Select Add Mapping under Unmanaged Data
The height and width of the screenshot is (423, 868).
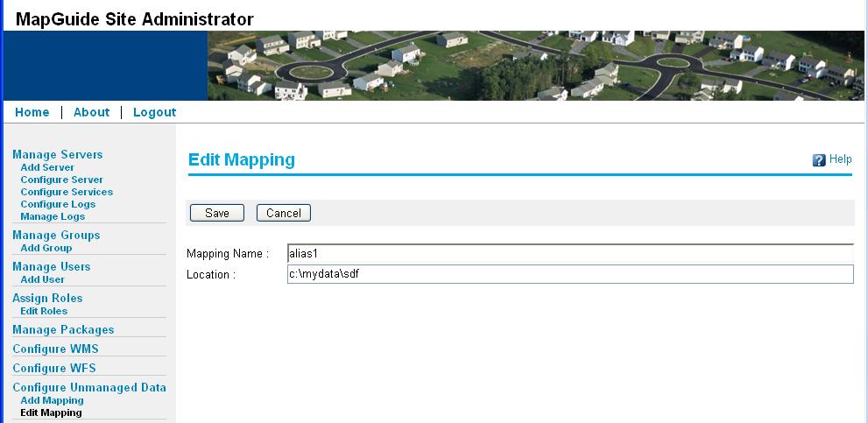coord(52,400)
